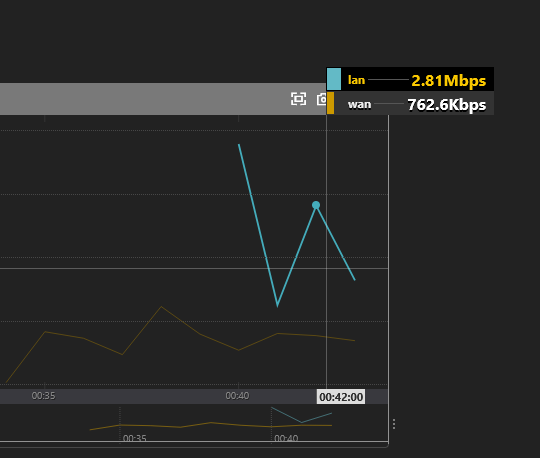Screen dimensions: 540x458
Task: Click the 00:40 main axis label
Action: 237,396
